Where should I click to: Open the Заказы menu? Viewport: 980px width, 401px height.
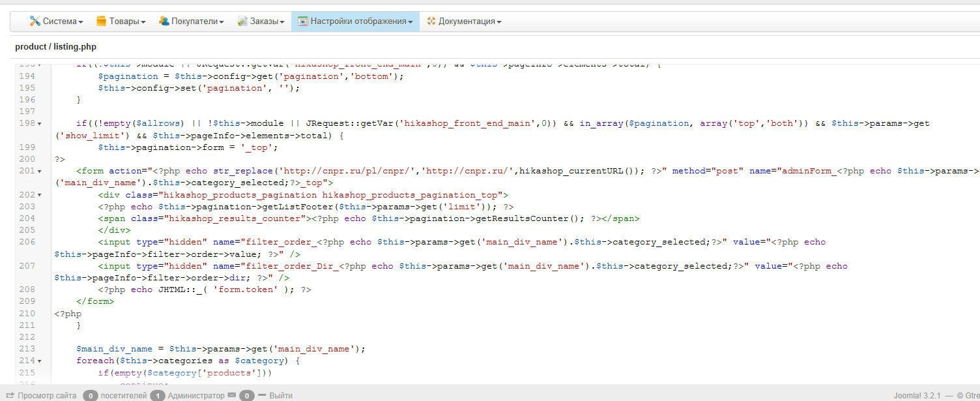261,22
